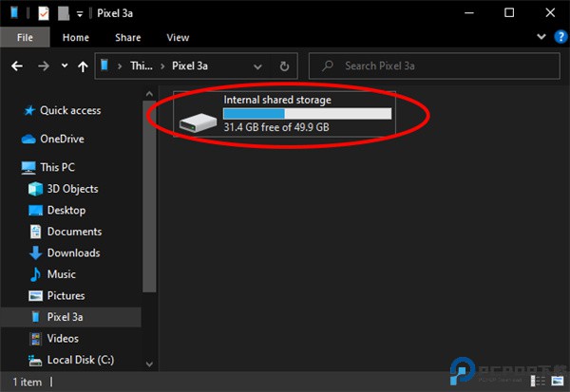Switch to the View ribbon tab
This screenshot has height=392, width=570.
[x=178, y=38]
